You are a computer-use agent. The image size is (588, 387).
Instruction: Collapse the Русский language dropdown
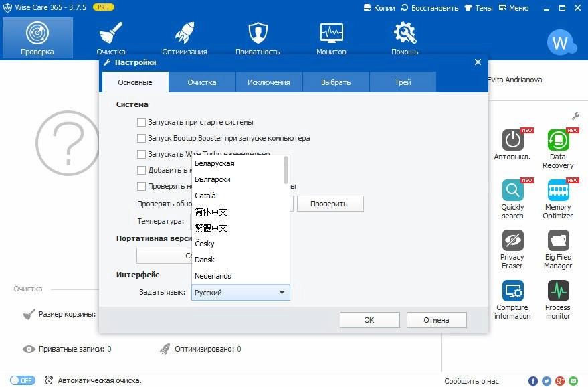(x=241, y=293)
